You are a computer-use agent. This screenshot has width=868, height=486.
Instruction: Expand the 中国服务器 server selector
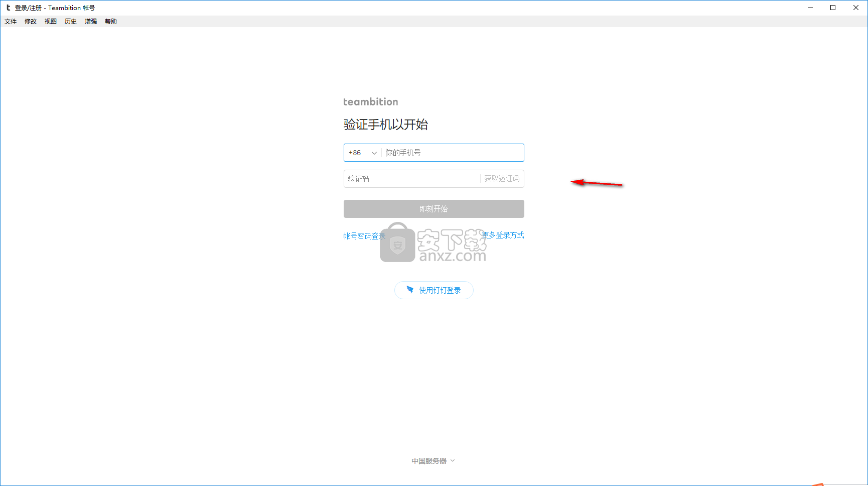pos(433,461)
